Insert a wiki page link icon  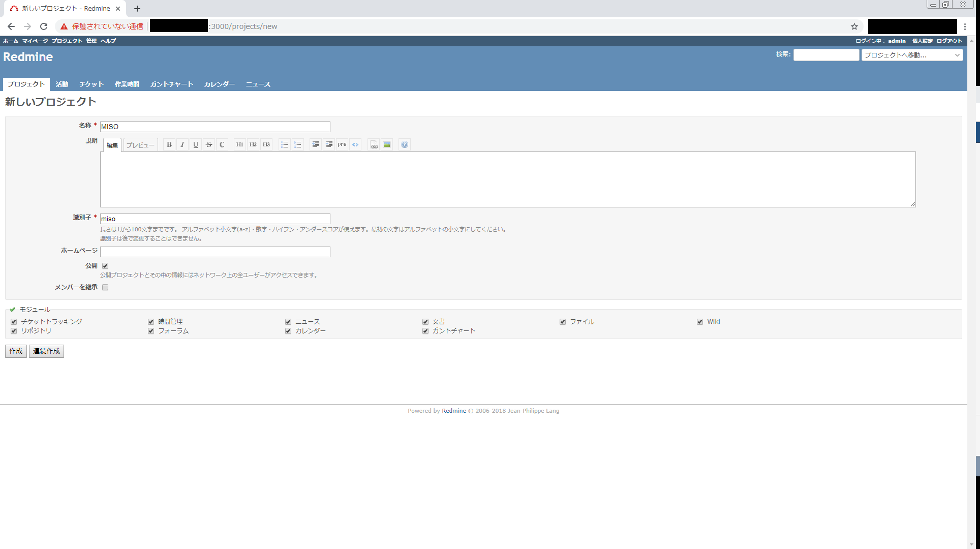[x=374, y=145]
